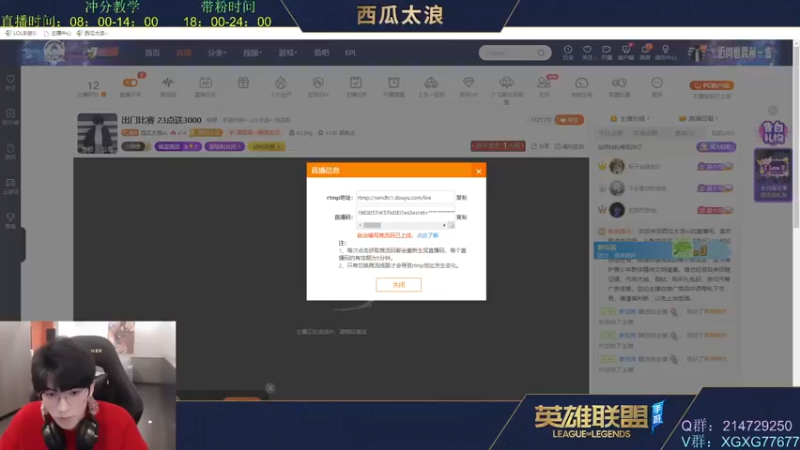Click the streamer avatar thumbnail
Image resolution: width=800 pixels, height=450 pixels.
(x=97, y=133)
